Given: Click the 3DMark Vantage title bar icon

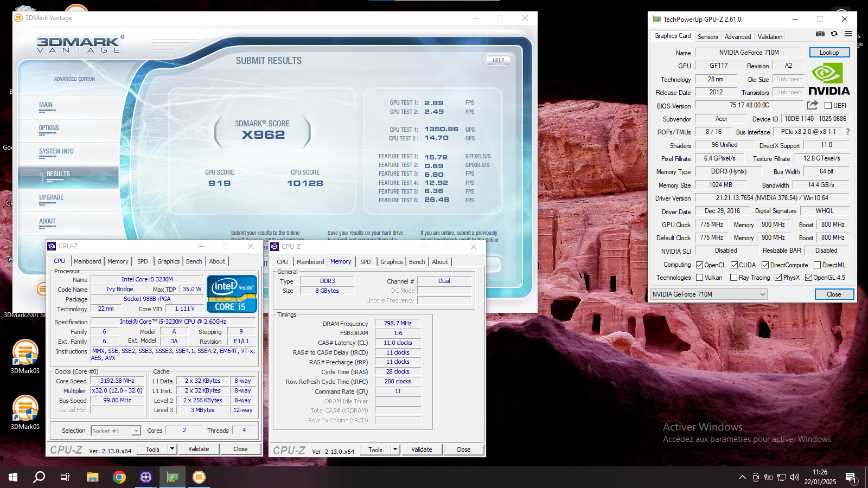Looking at the screenshot, I should tap(18, 18).
